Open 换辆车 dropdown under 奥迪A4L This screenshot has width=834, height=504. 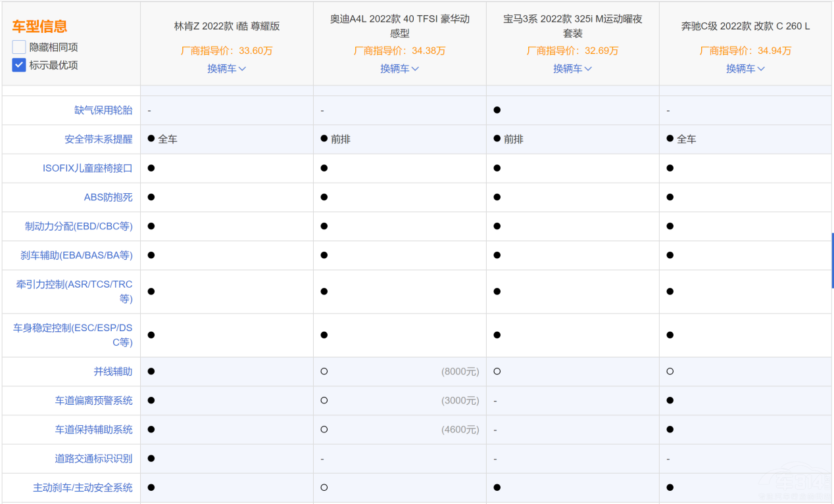399,68
